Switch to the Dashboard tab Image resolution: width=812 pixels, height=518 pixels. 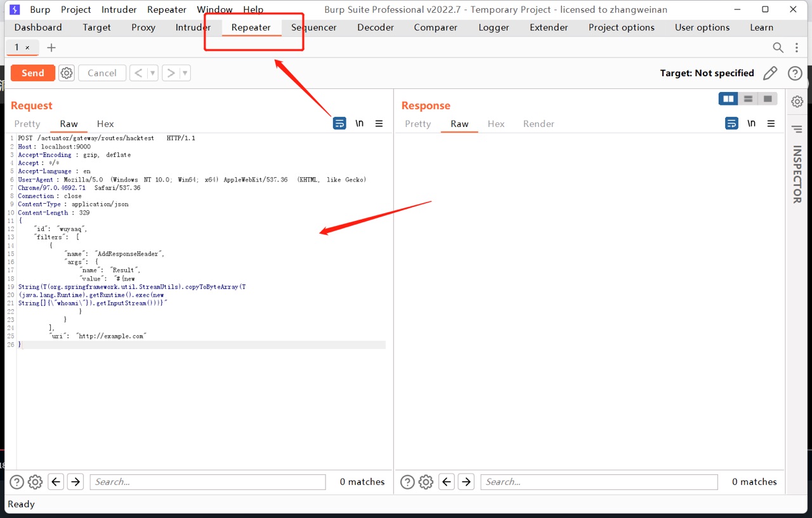(38, 27)
